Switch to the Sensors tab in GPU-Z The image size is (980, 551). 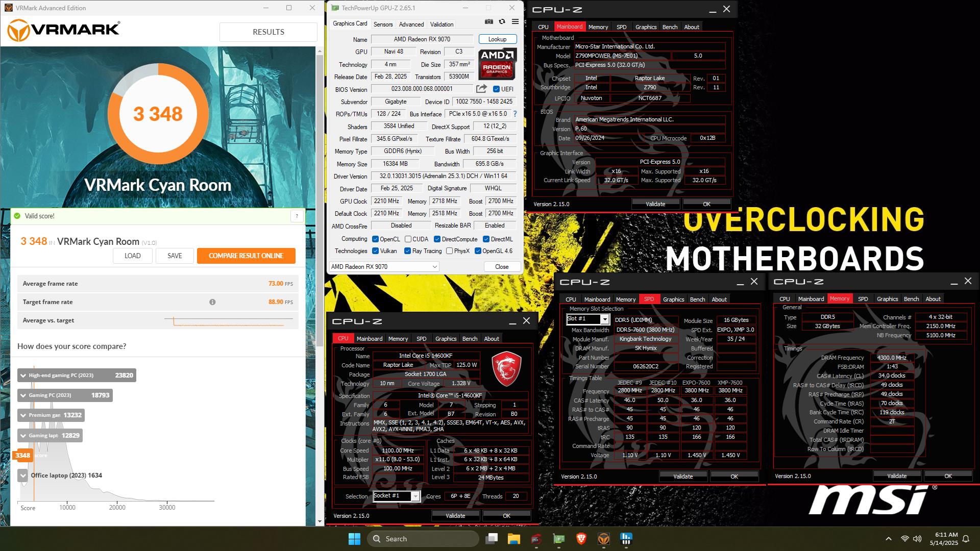[x=383, y=24]
